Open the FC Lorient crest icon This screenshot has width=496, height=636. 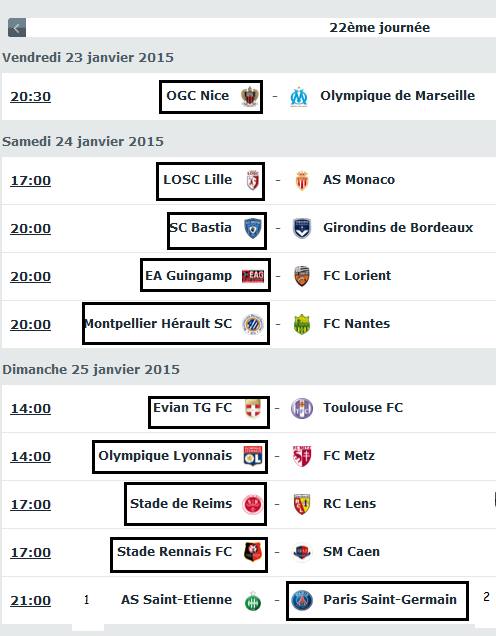click(x=302, y=276)
